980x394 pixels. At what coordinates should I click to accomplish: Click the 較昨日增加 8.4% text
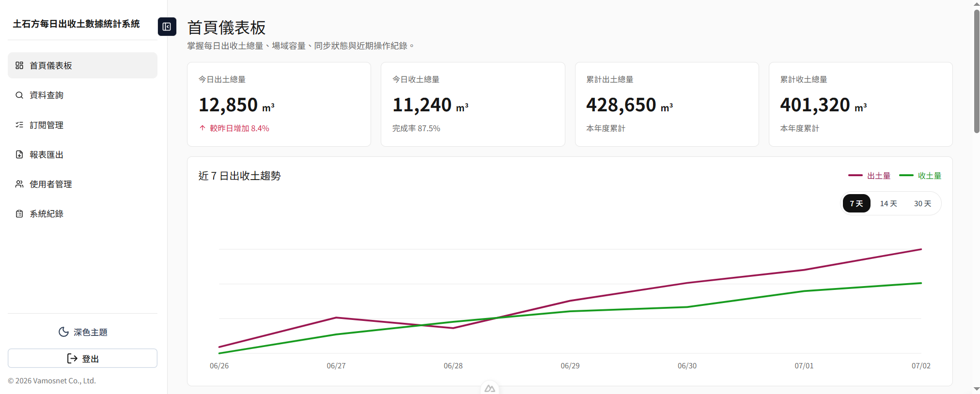click(x=239, y=128)
